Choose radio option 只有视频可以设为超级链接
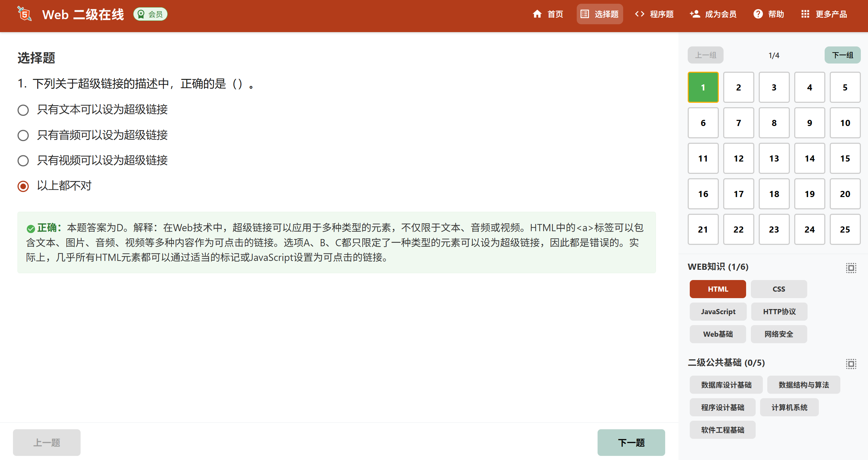868x460 pixels. tap(23, 161)
